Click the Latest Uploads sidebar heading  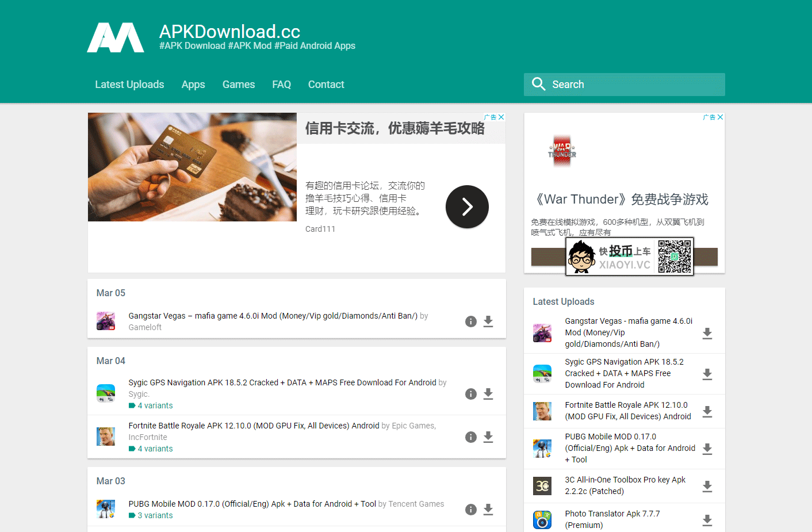coord(564,301)
